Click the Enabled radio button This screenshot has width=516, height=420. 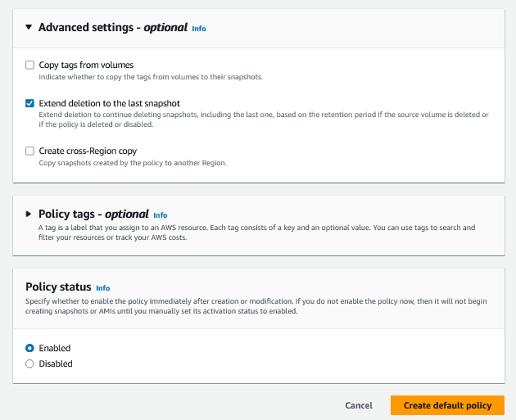pos(29,348)
